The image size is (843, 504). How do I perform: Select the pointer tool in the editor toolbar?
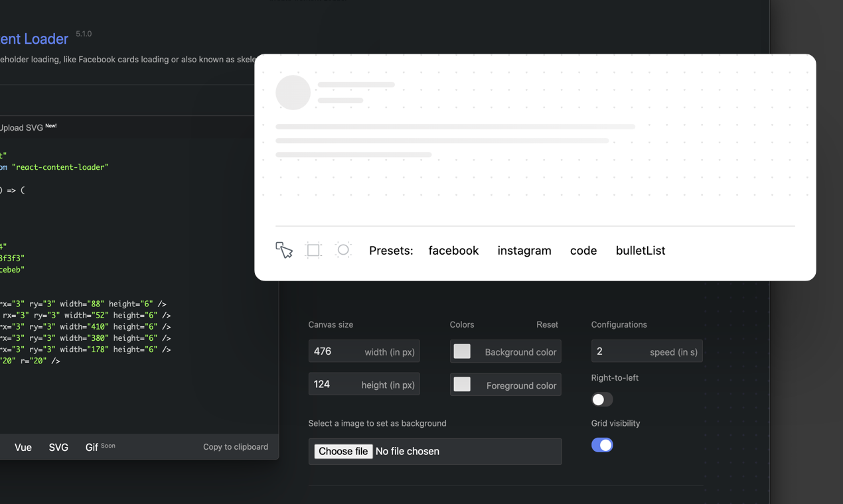284,250
